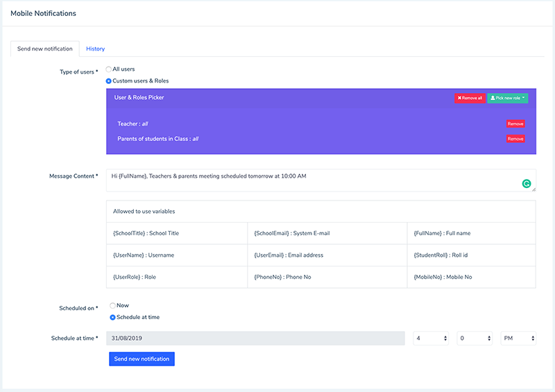Image resolution: width=555 pixels, height=392 pixels.
Task: Click the {PhoneNo} : Phone No cell
Action: click(327, 278)
